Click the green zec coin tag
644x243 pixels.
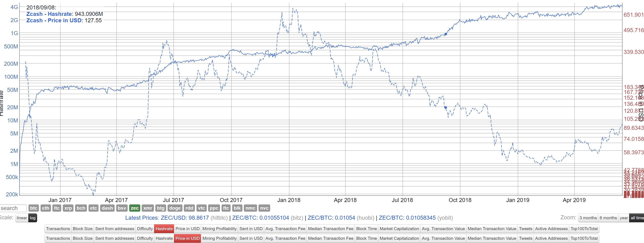pyautogui.click(x=134, y=208)
